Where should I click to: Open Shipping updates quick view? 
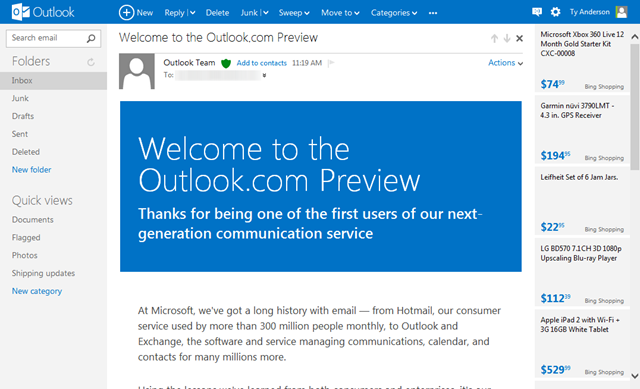[43, 273]
